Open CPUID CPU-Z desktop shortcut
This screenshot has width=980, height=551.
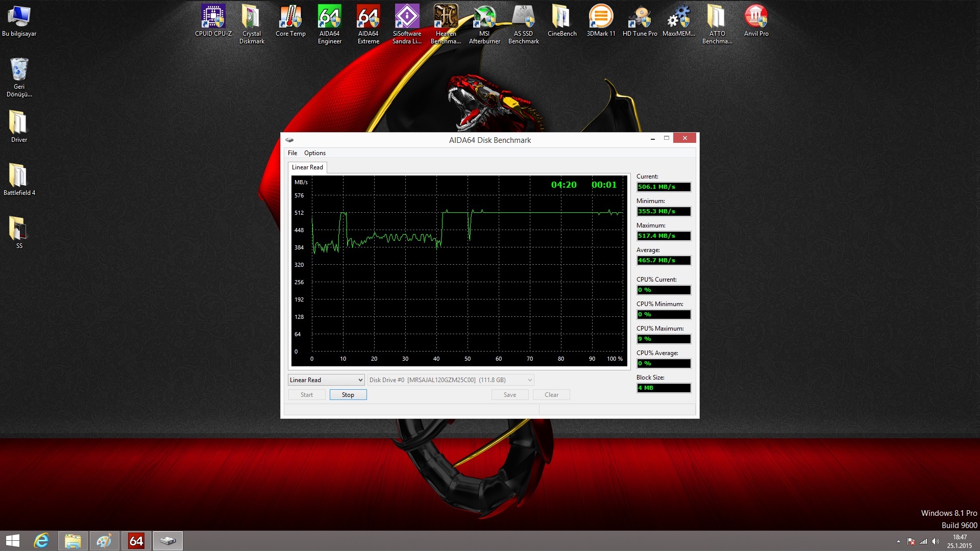tap(213, 21)
